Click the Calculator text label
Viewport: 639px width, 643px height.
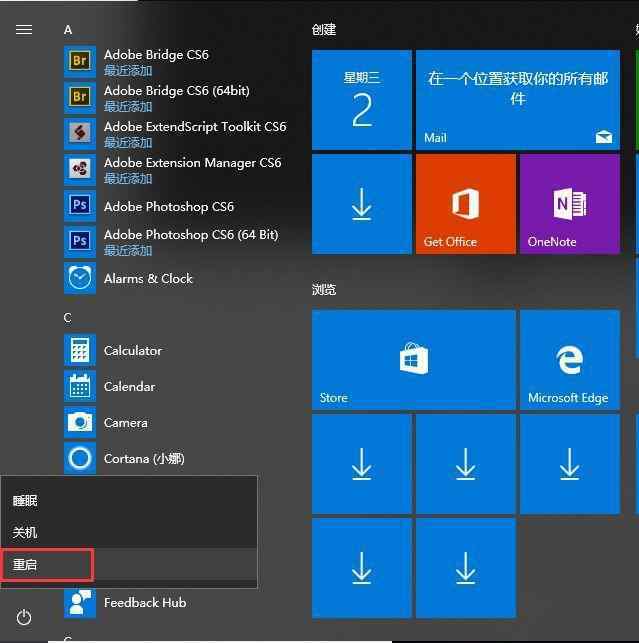(133, 351)
